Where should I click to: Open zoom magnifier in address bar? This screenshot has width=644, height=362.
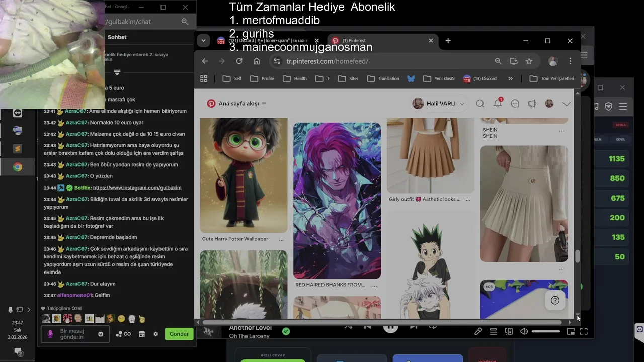click(x=498, y=61)
